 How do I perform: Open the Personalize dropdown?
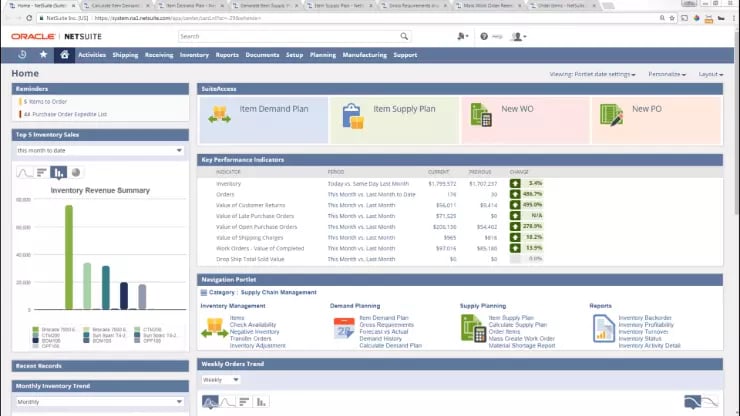[x=667, y=75]
